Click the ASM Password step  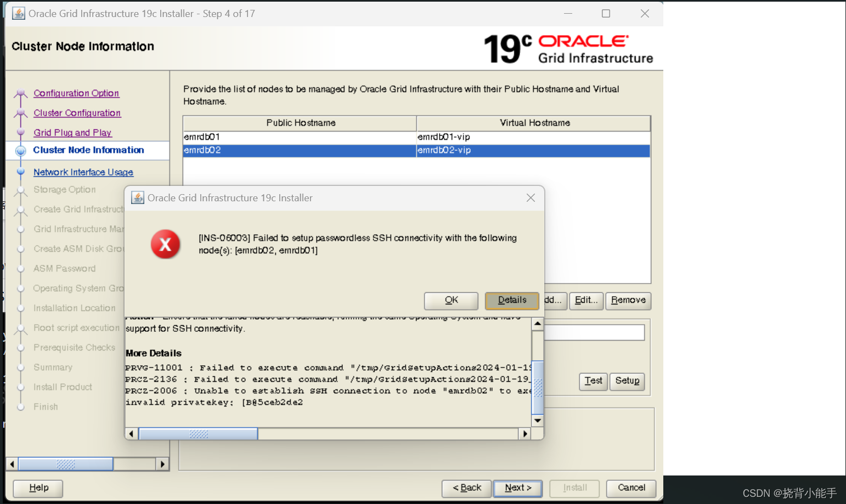64,269
